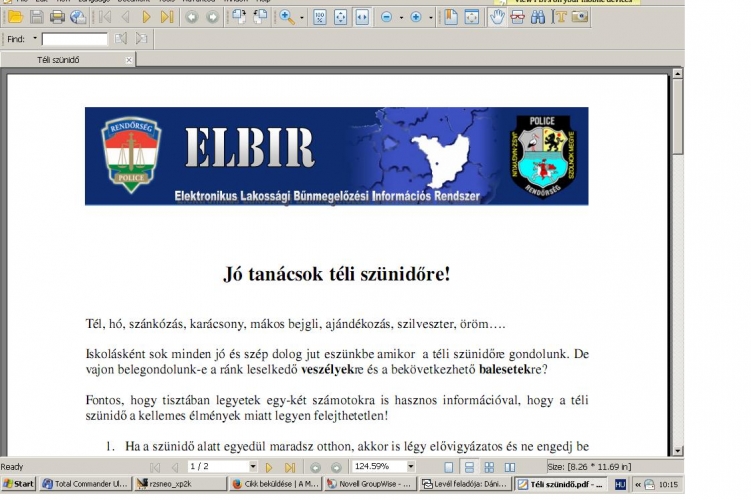
Task: Select the text selection tool
Action: 560,17
